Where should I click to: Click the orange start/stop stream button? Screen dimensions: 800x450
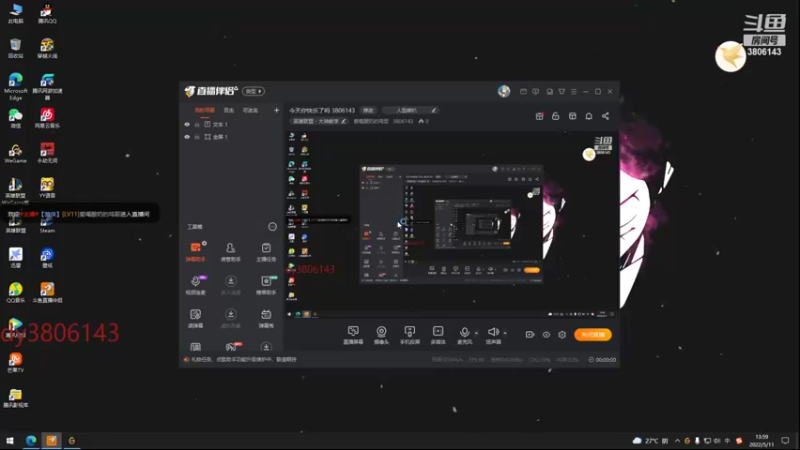click(592, 335)
